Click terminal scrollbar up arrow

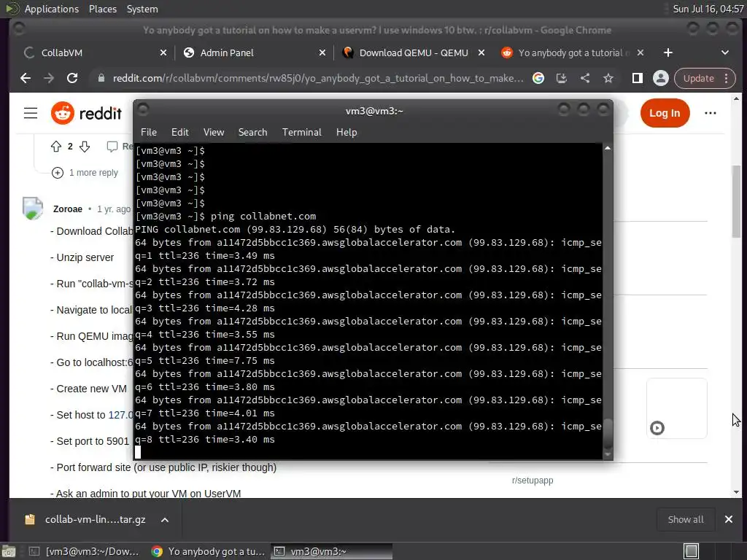[x=608, y=148]
